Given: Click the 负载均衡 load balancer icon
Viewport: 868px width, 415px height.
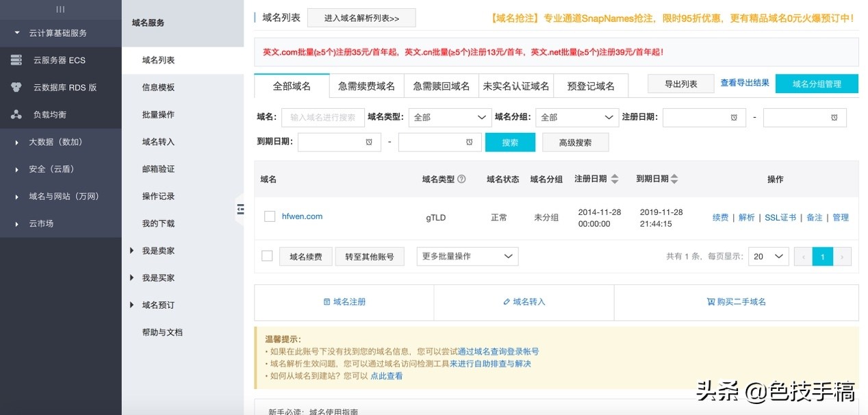Looking at the screenshot, I should [15, 114].
